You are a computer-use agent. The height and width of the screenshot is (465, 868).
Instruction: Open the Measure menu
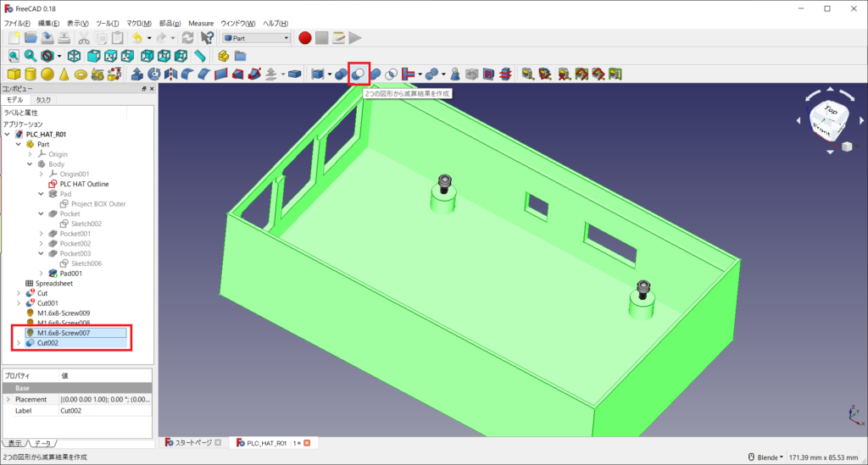click(x=201, y=23)
